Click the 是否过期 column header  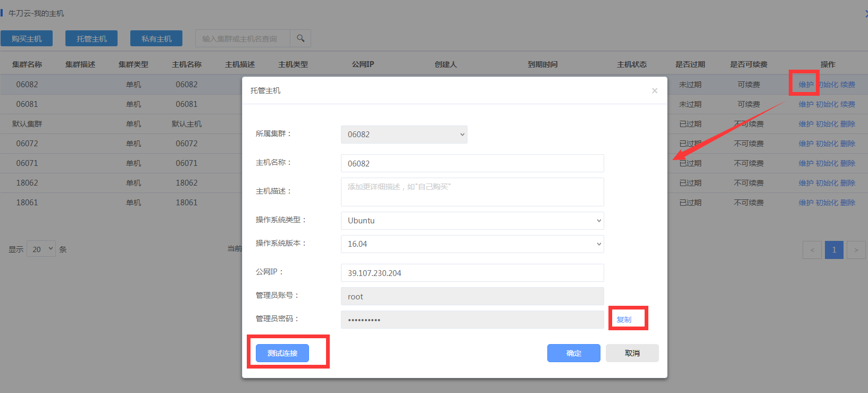point(690,64)
